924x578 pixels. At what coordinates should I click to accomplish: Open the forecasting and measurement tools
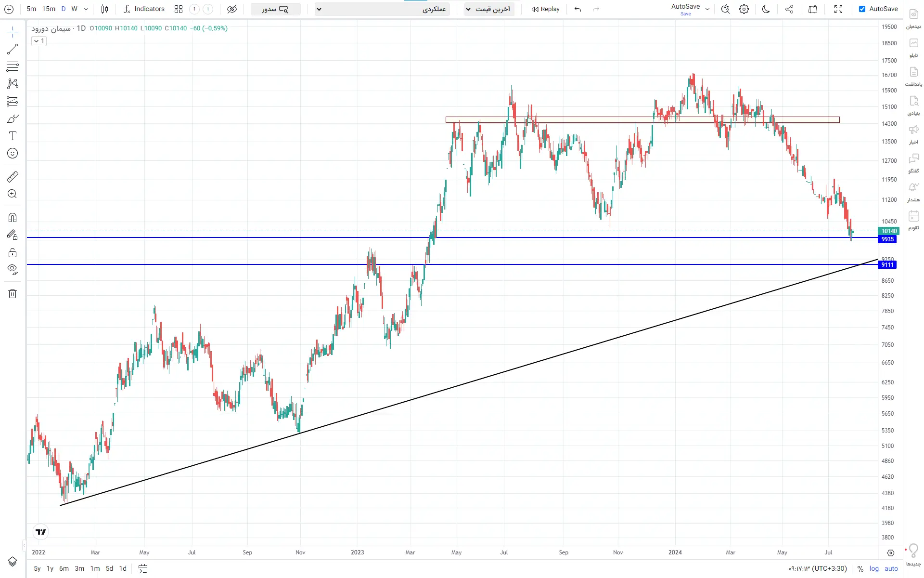click(x=13, y=101)
